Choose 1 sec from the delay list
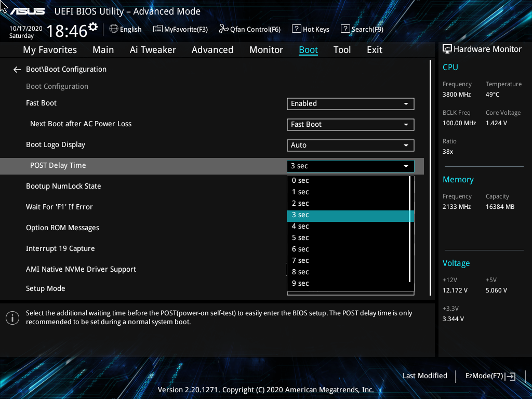 coord(348,192)
